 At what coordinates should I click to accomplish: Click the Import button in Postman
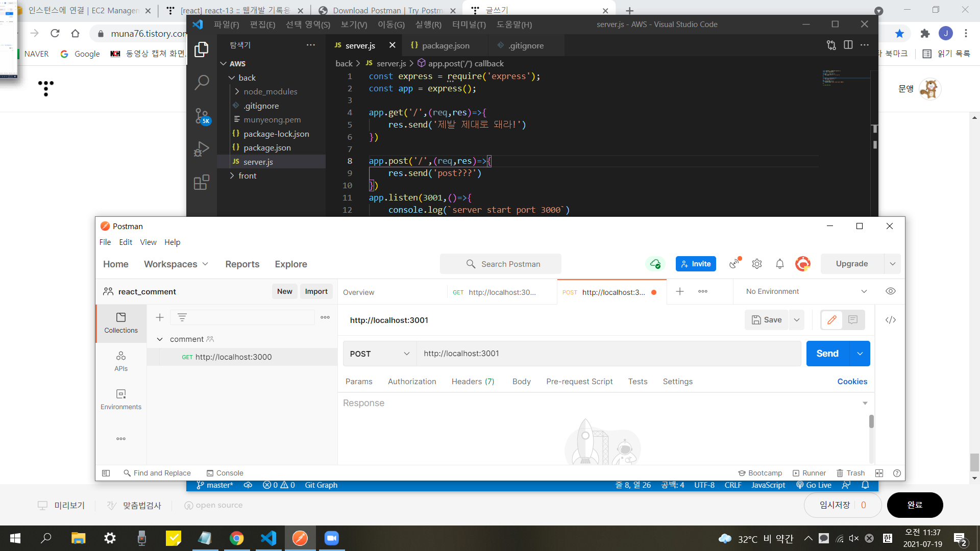click(316, 291)
